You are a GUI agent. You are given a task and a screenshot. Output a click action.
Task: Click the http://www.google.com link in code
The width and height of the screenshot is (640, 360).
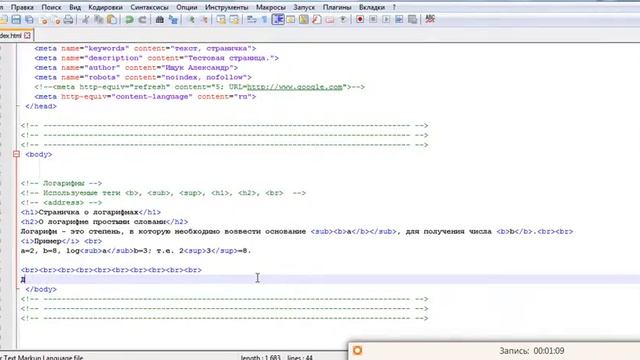pos(294,87)
